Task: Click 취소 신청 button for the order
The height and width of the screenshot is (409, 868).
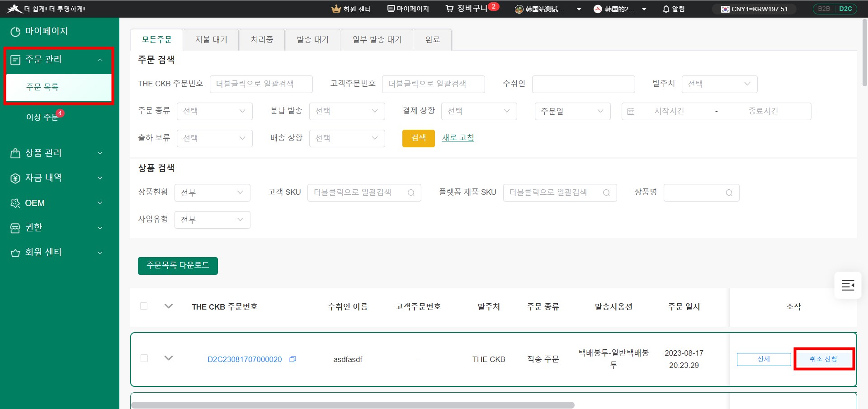Action: pyautogui.click(x=823, y=359)
